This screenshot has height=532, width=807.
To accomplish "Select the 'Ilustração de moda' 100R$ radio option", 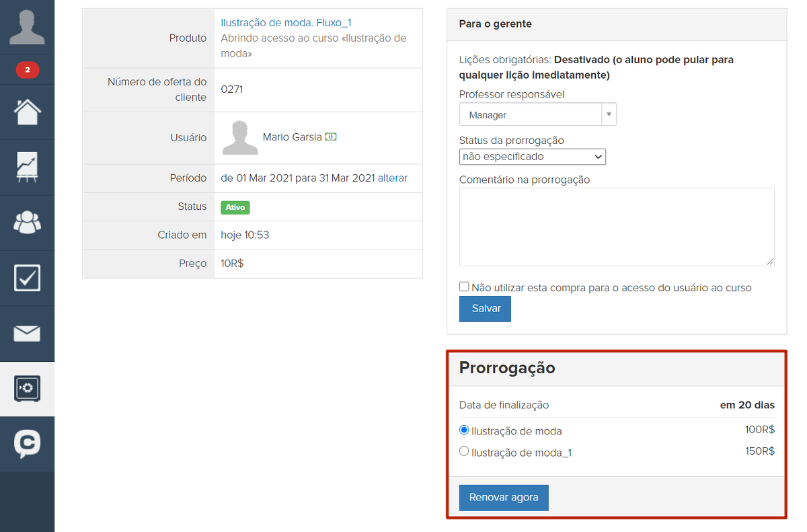I will 464,430.
